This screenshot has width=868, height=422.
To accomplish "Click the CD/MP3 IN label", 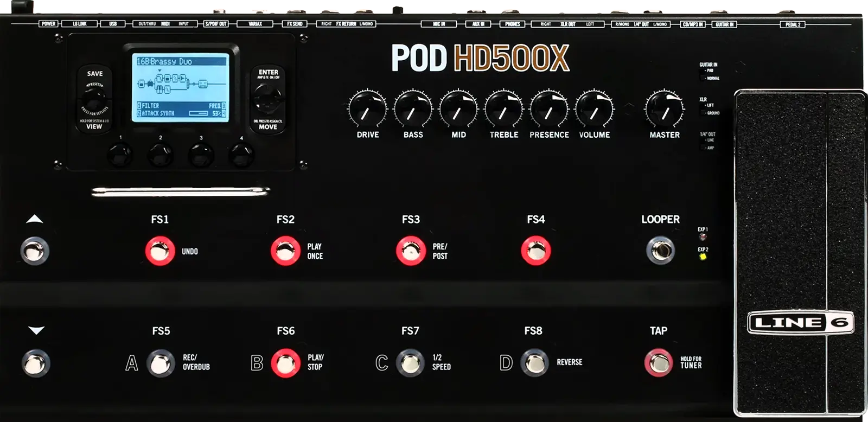I will point(693,24).
